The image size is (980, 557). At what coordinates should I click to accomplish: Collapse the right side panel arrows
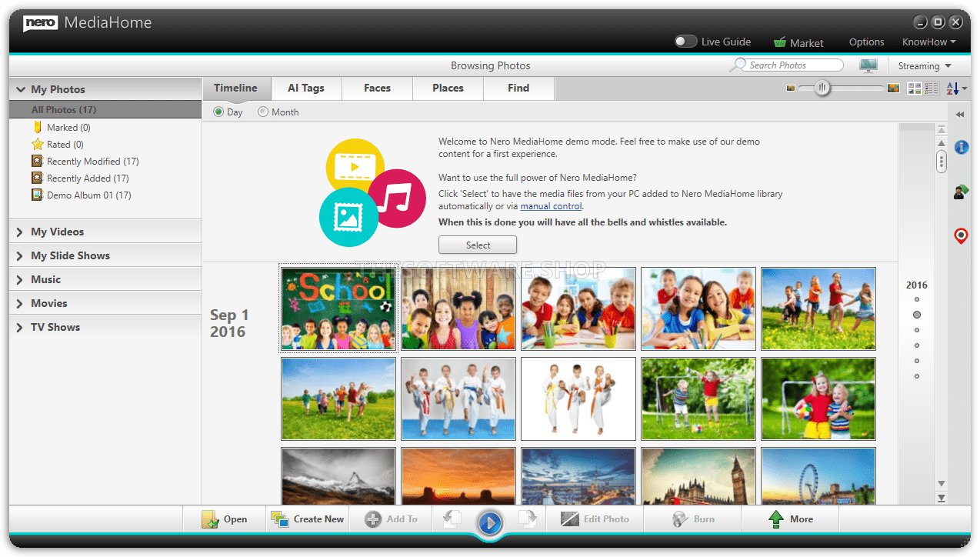point(960,115)
